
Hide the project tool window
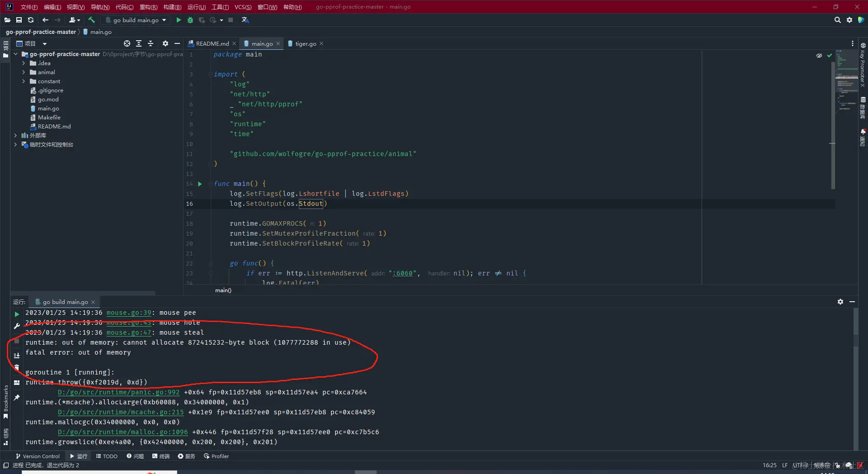pos(177,43)
